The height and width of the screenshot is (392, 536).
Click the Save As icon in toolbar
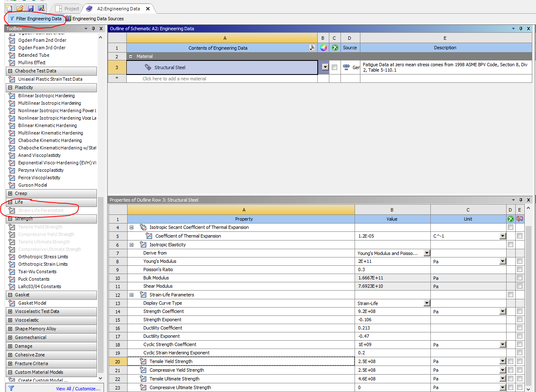pyautogui.click(x=41, y=8)
